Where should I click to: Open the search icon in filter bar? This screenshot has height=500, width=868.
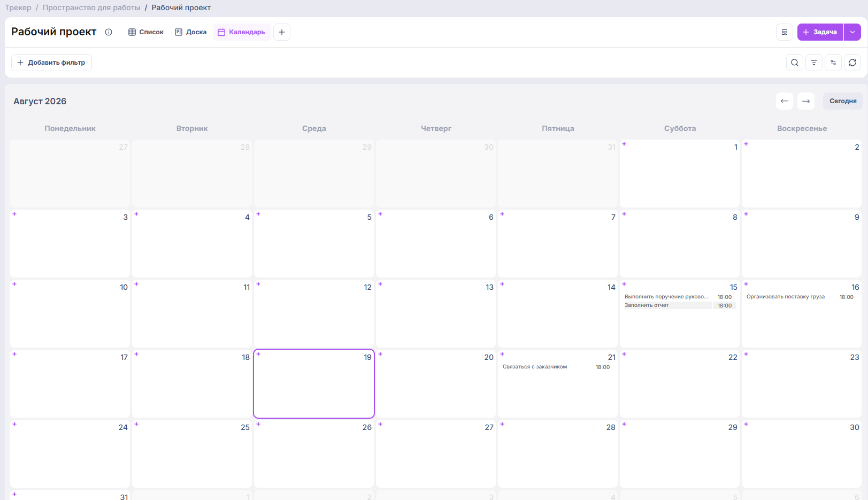tap(795, 63)
